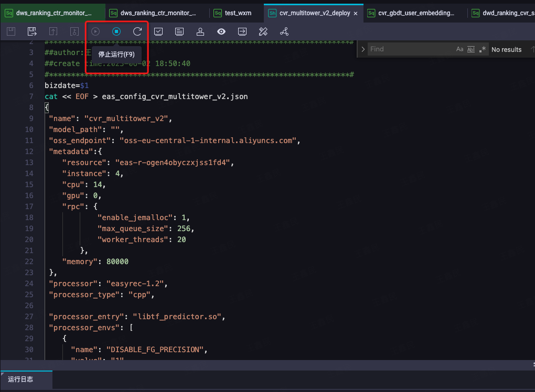Viewport: 535px width, 392px height.
Task: Switch to second dws_ranking_ctr_monitor tab
Action: point(157,13)
